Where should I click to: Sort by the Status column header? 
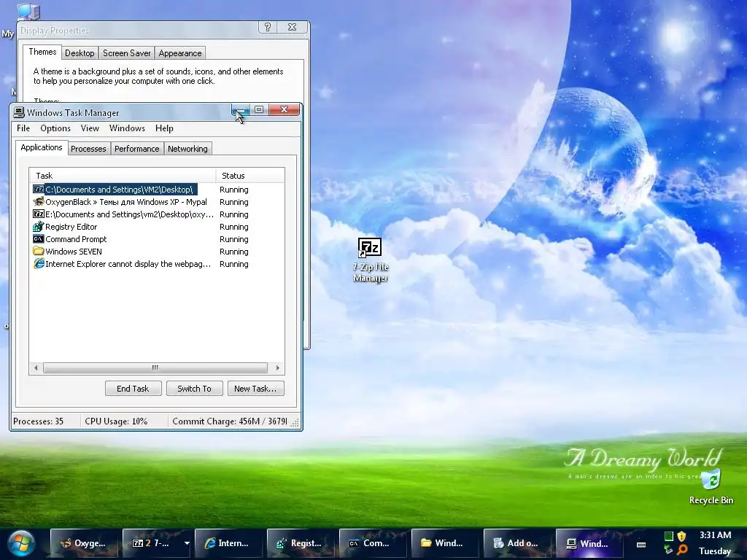pos(250,176)
